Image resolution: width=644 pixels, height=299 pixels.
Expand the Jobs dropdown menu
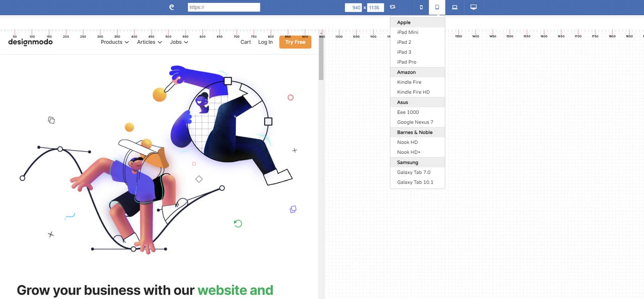(179, 42)
